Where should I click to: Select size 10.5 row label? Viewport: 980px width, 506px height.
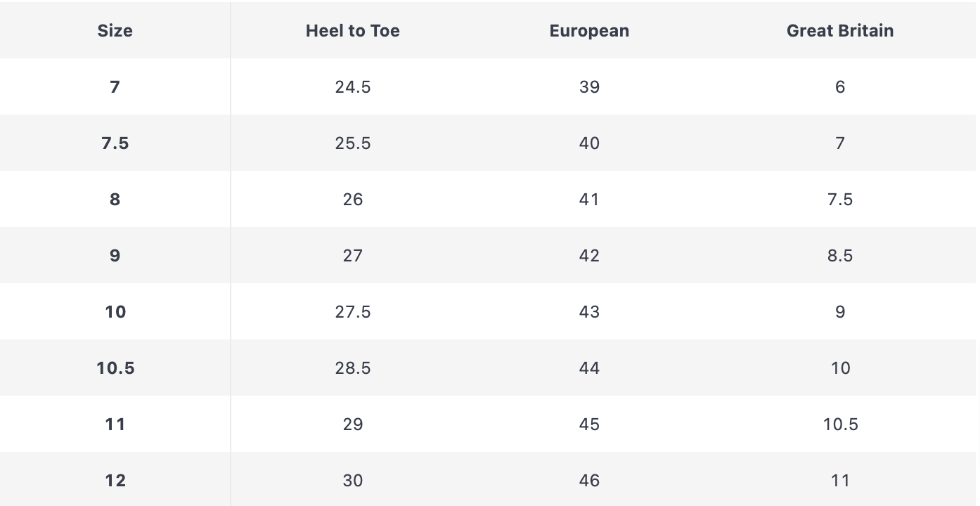(115, 368)
